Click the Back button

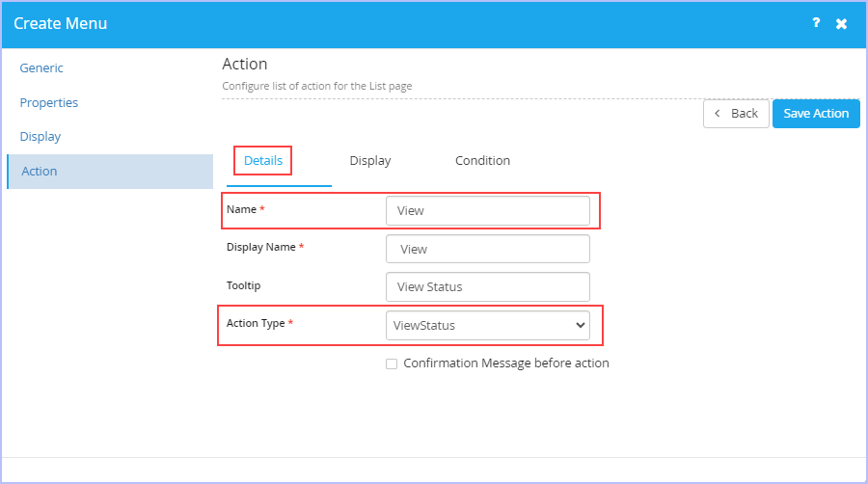click(736, 114)
